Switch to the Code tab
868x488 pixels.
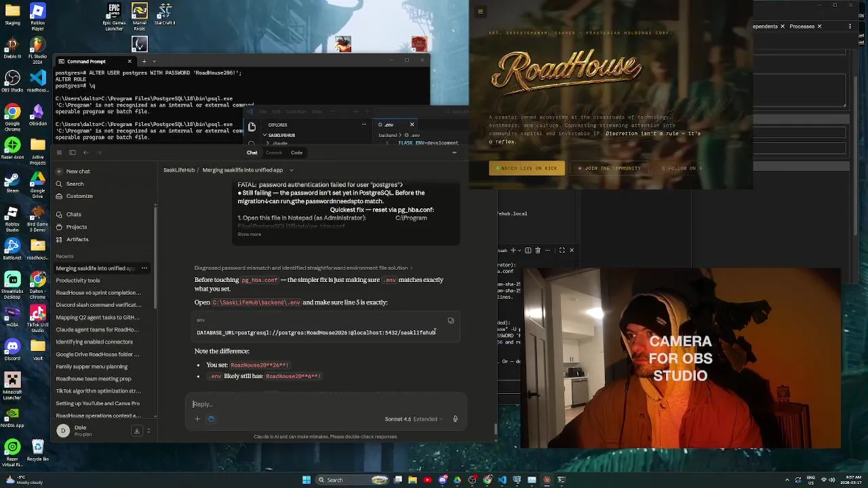(x=296, y=152)
